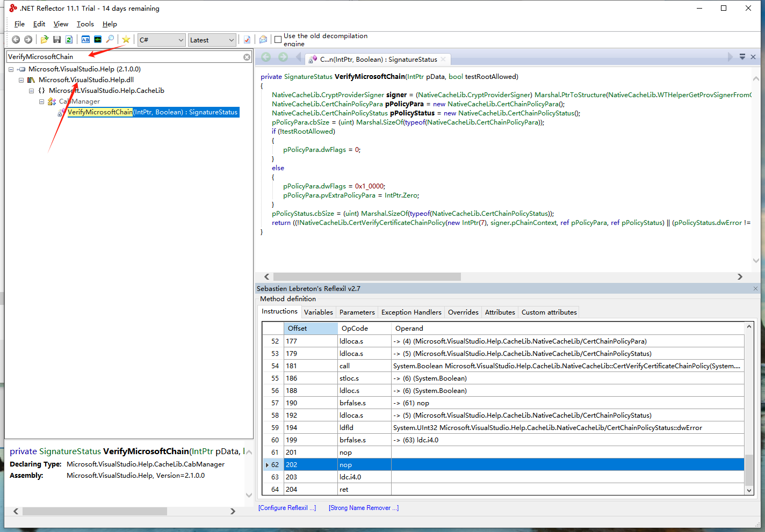The image size is (765, 532).
Task: Collapse the Microsoft.VisualStudio.Help.CacheLib namespace node
Action: 31,91
